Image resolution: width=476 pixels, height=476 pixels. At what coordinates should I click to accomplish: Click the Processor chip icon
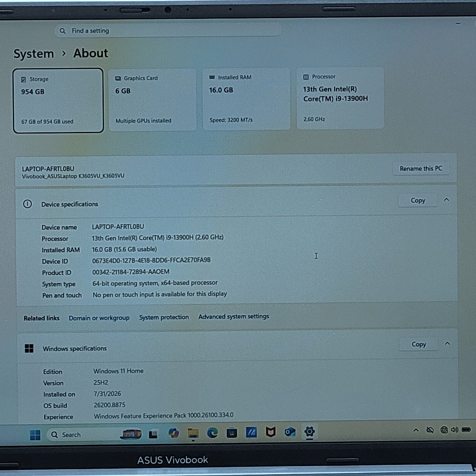[x=306, y=77]
